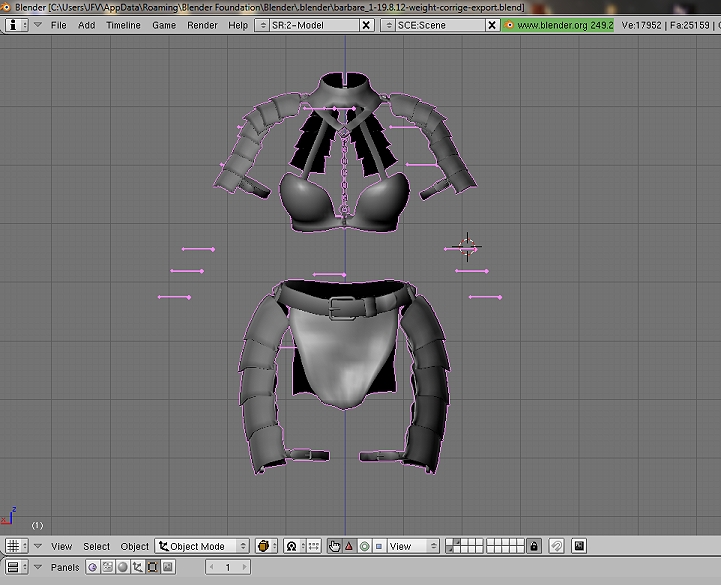721x585 pixels.
Task: Select the Shading context sphere button
Action: point(123,567)
